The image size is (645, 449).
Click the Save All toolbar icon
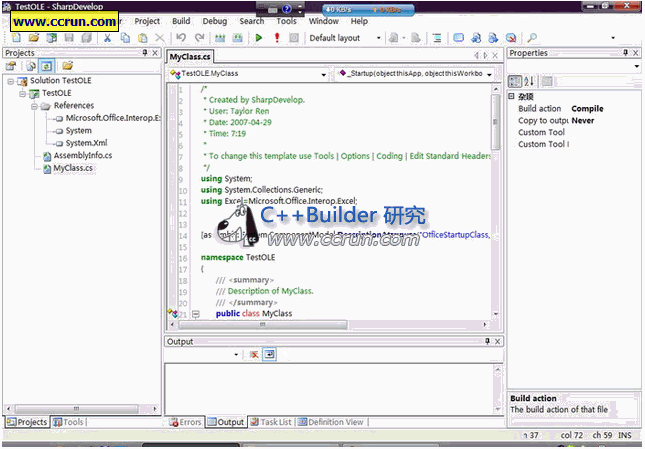click(x=86, y=38)
